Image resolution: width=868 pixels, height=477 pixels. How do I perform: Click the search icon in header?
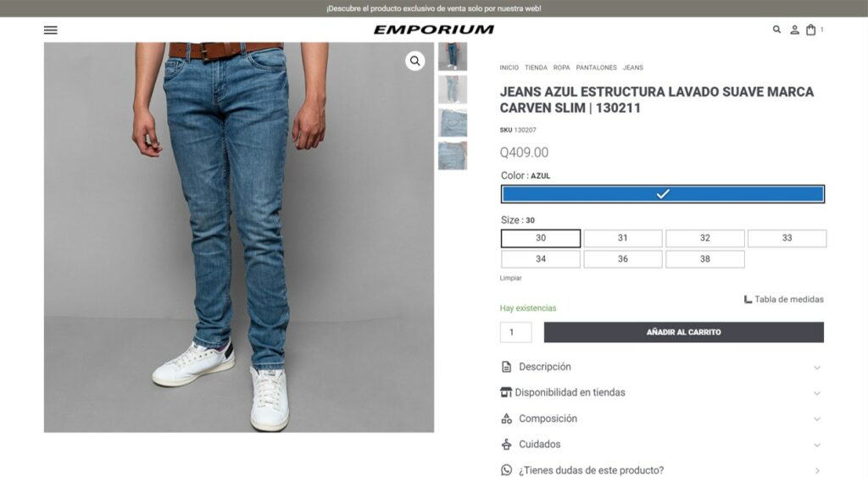click(x=776, y=30)
